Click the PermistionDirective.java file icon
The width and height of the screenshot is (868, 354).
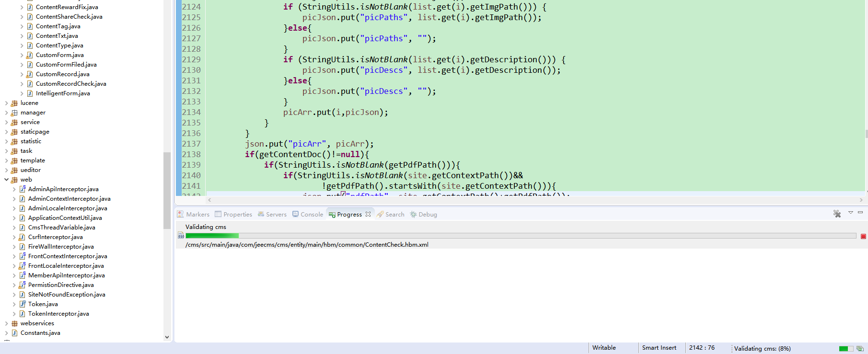coord(22,285)
